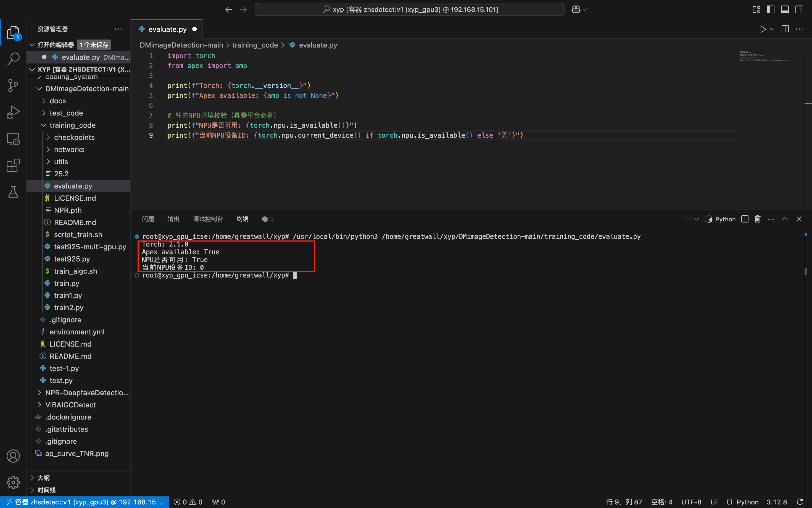Switch to the 调试控制台 panel tab
Viewport: 812px width, 508px height.
pos(208,219)
